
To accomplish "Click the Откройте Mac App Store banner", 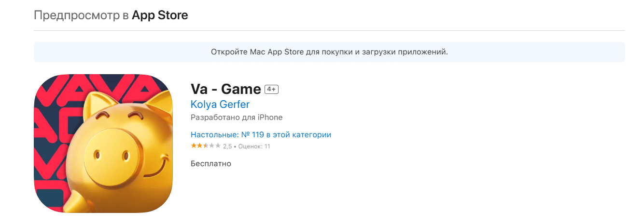I will pos(329,52).
